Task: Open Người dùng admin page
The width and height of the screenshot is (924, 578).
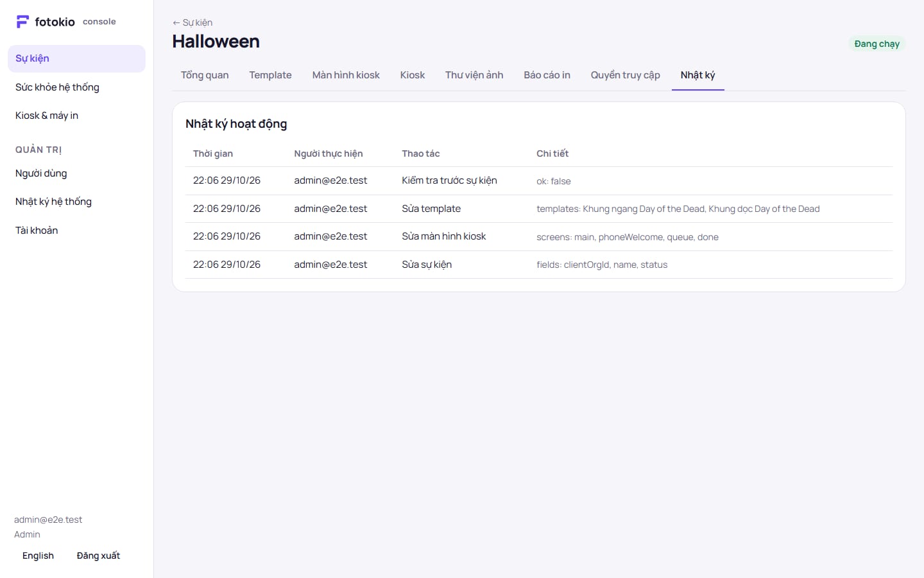Action: (x=76, y=173)
